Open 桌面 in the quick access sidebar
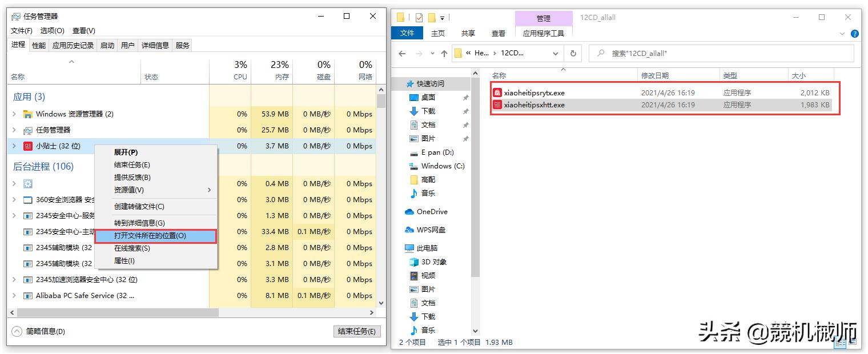This screenshot has width=868, height=354. coord(428,98)
